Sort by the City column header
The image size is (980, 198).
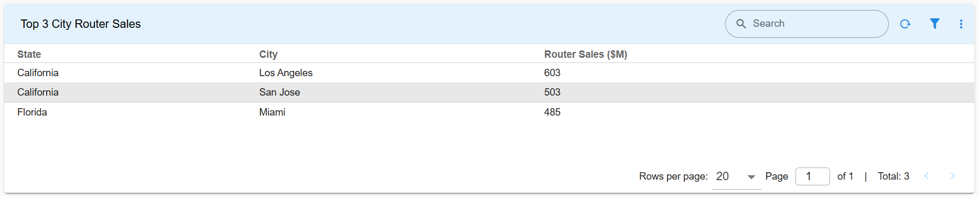[268, 54]
